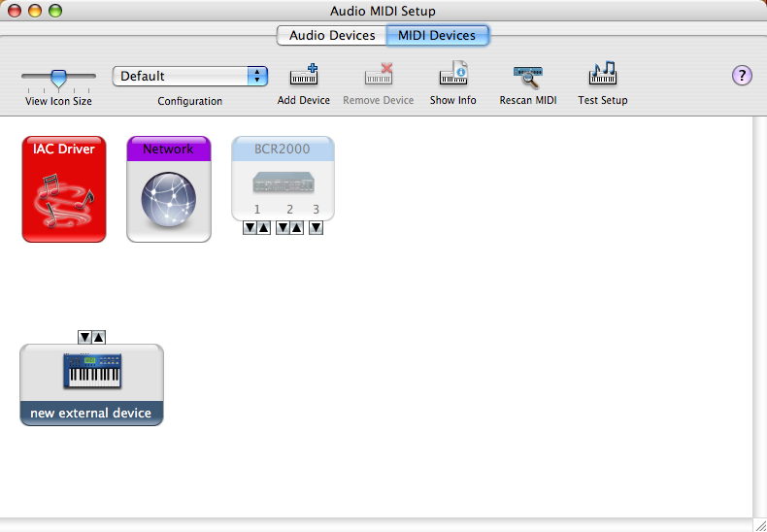Click the yellow minimize window button
This screenshot has height=532, width=767.
tap(35, 11)
